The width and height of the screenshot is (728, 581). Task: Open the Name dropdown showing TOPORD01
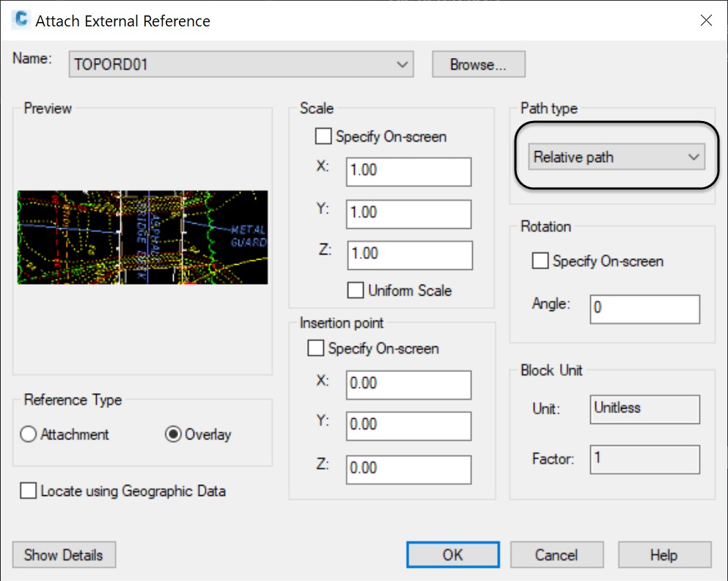(241, 65)
